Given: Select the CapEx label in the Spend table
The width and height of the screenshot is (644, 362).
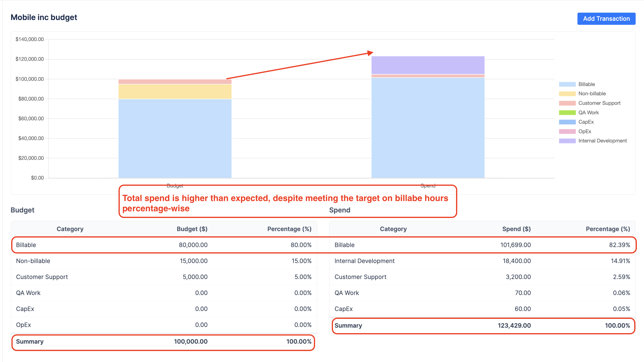Looking at the screenshot, I should click(343, 309).
